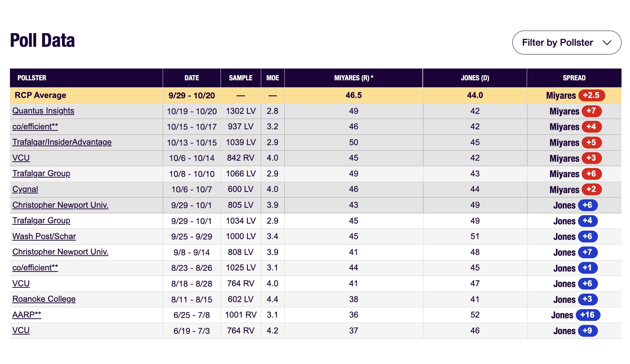Image resolution: width=630 pixels, height=364 pixels.
Task: Click the Roanoke College pollster link
Action: pyautogui.click(x=44, y=299)
